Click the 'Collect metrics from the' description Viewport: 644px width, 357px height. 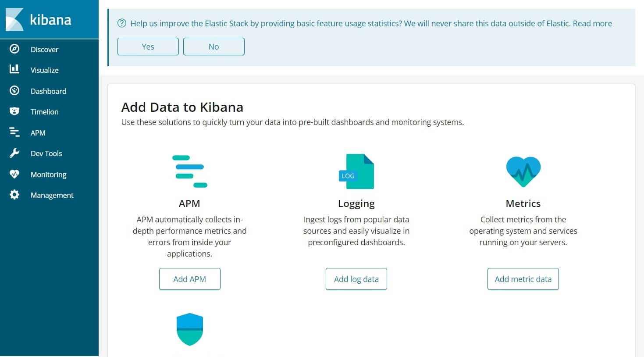(523, 231)
